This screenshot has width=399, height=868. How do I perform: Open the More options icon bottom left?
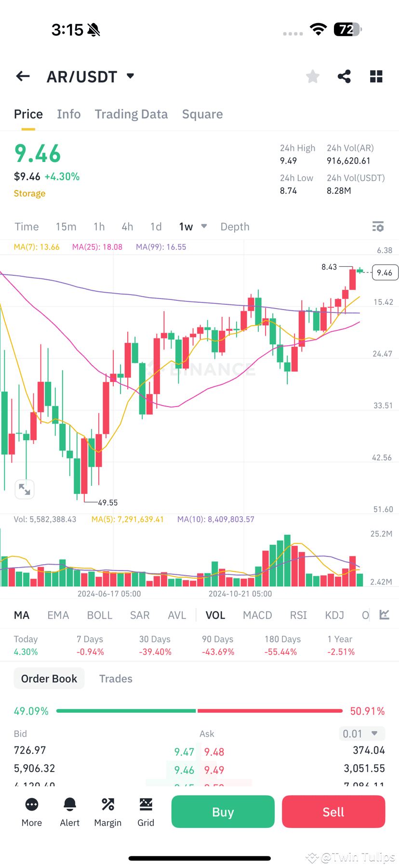click(31, 812)
